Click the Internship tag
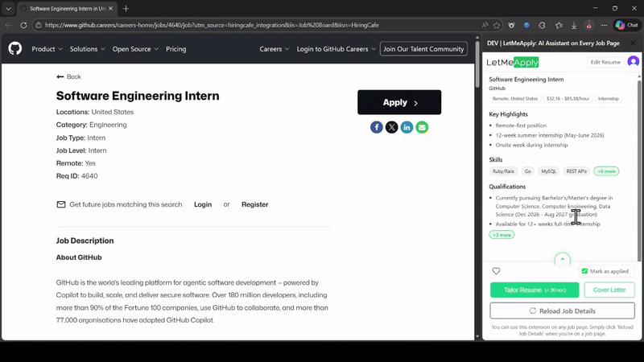 [609, 98]
